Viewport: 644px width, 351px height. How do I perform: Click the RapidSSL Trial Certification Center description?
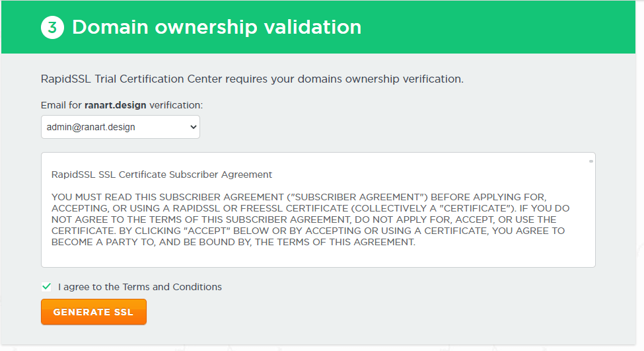(252, 79)
